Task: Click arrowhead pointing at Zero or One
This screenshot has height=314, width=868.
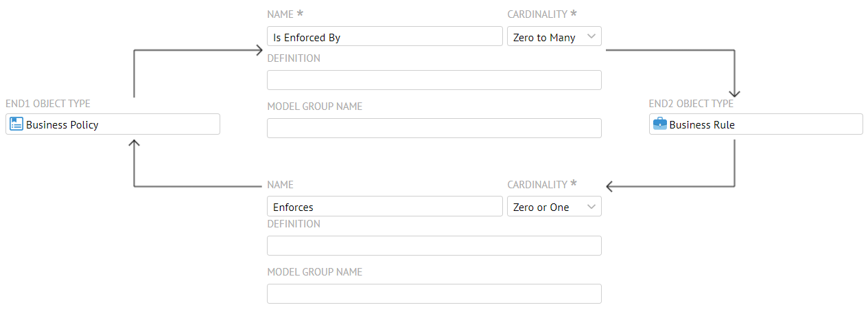Action: point(611,186)
